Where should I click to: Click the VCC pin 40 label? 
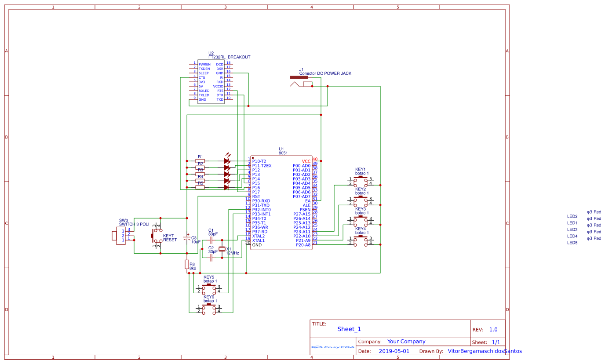[x=306, y=161]
